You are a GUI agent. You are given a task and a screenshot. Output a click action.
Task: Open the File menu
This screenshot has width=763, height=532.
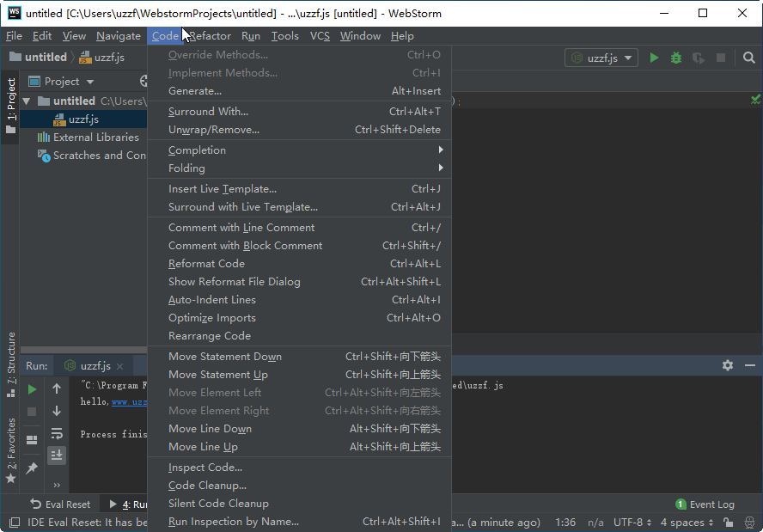[14, 36]
